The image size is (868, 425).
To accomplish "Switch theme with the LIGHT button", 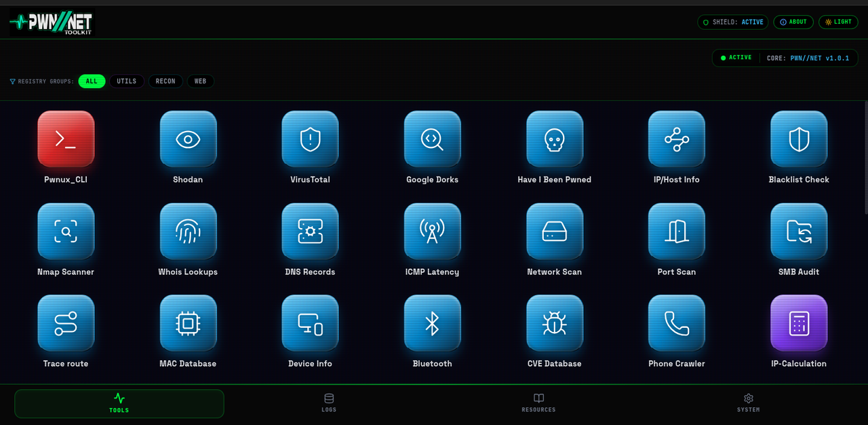I will click(x=838, y=22).
